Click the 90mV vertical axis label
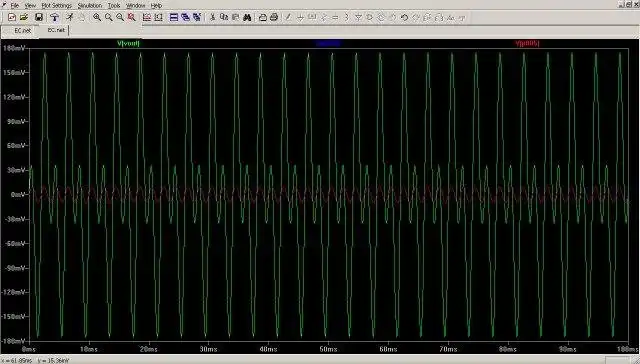 coord(17,121)
